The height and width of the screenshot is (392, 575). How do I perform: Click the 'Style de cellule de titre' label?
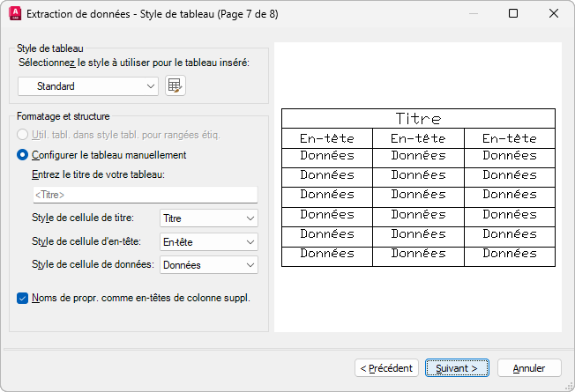tap(90, 218)
